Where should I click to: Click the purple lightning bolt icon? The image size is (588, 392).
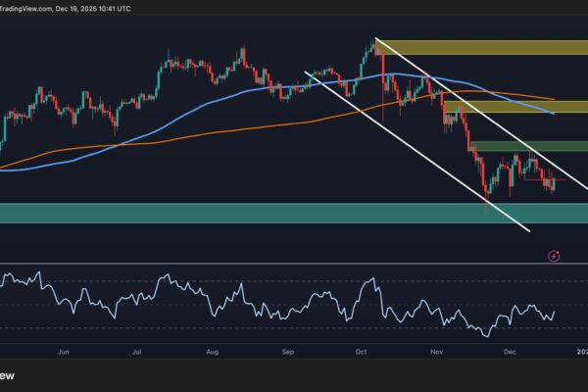click(554, 256)
